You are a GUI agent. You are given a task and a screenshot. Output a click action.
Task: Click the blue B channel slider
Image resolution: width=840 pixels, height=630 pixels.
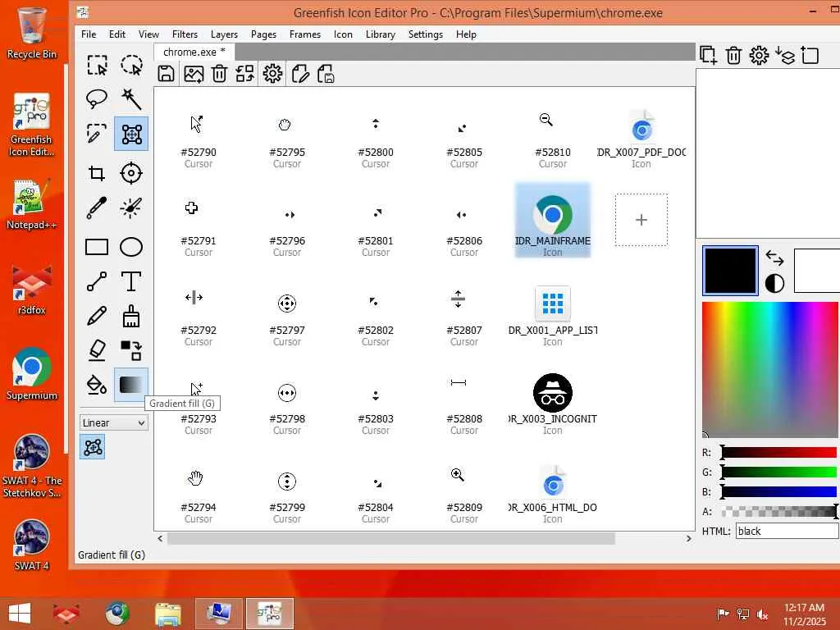[779, 492]
